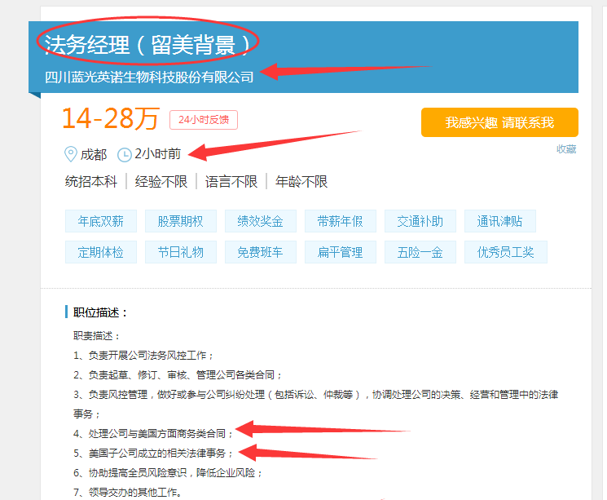Click the 语言不限 requirement text
The height and width of the screenshot is (500, 607).
[x=231, y=181]
